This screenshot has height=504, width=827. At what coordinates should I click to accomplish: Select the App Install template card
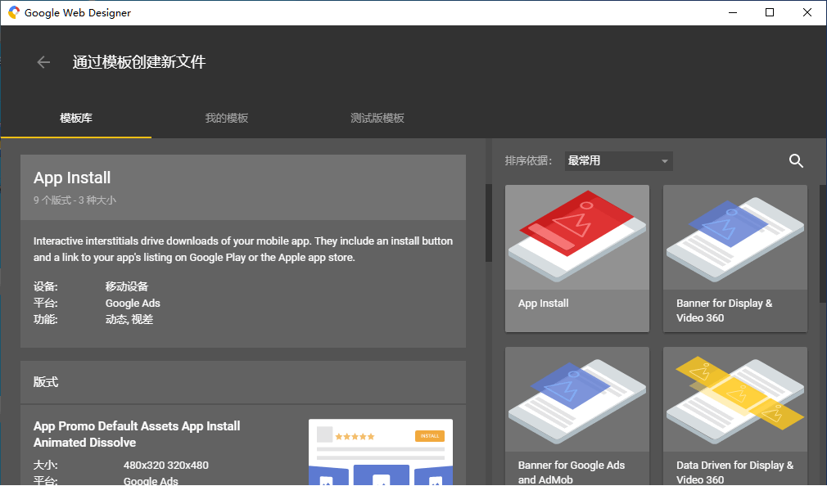point(577,259)
